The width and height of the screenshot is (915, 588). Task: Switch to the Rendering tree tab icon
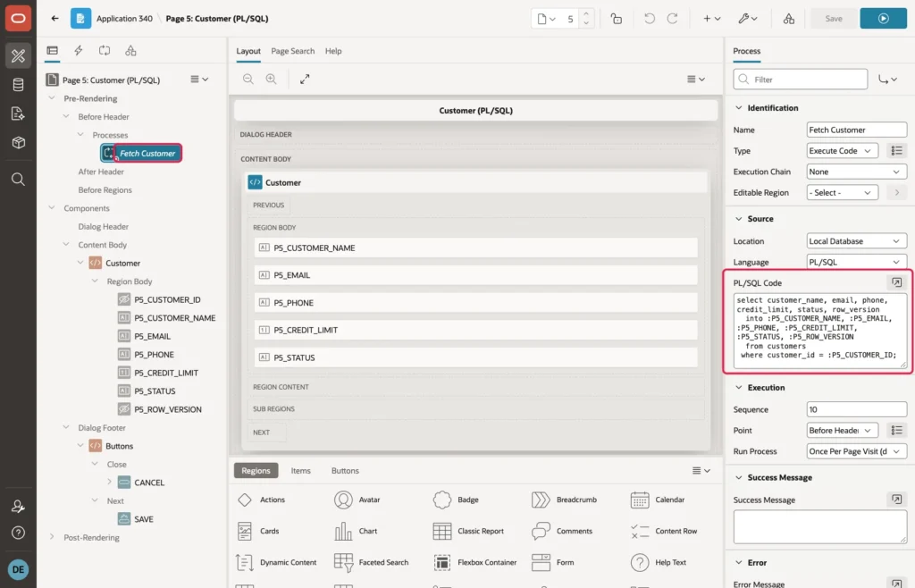click(x=53, y=51)
